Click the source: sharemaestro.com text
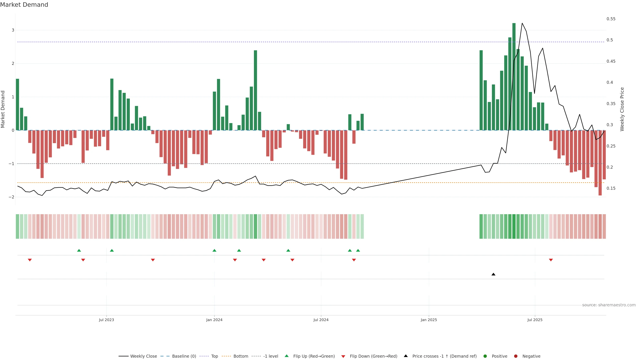644x362 pixels. click(x=609, y=305)
